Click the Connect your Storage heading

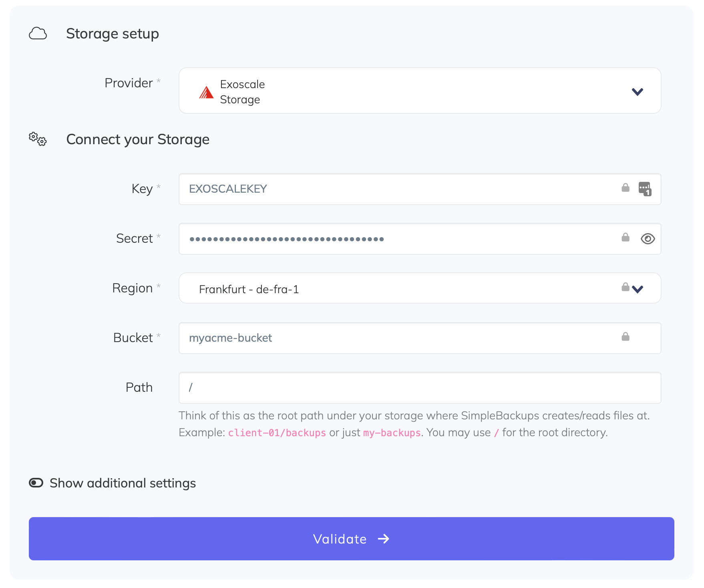tap(138, 139)
